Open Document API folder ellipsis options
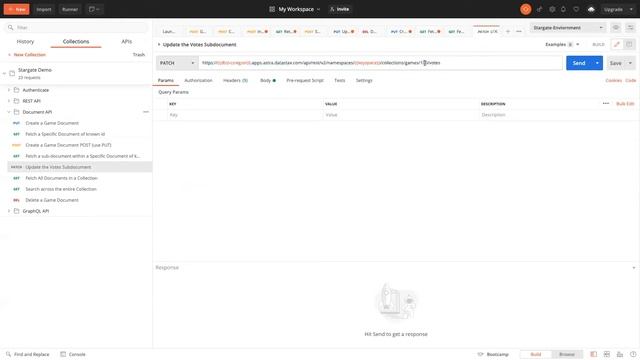640x360 pixels. tap(146, 112)
